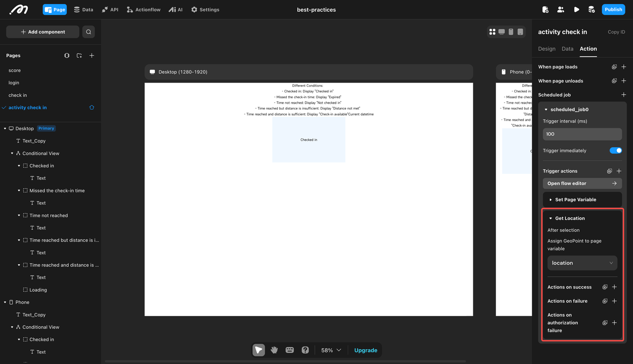
Task: Paste copied actions into Actions on failure
Action: point(605,301)
